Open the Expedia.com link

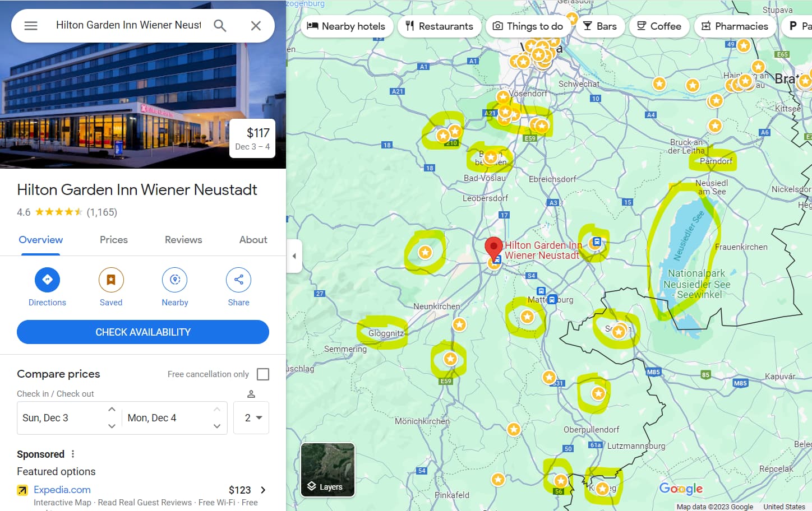pyautogui.click(x=62, y=490)
